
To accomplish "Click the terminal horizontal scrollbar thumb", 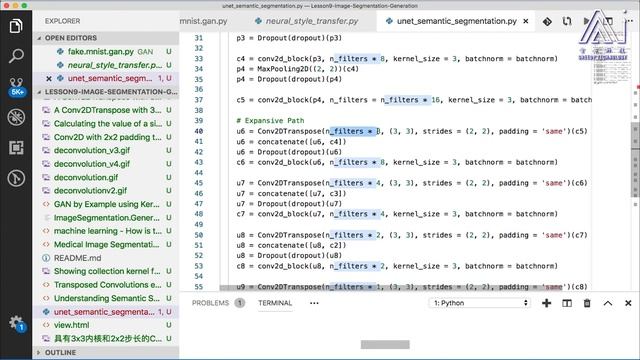I will (x=385, y=345).
